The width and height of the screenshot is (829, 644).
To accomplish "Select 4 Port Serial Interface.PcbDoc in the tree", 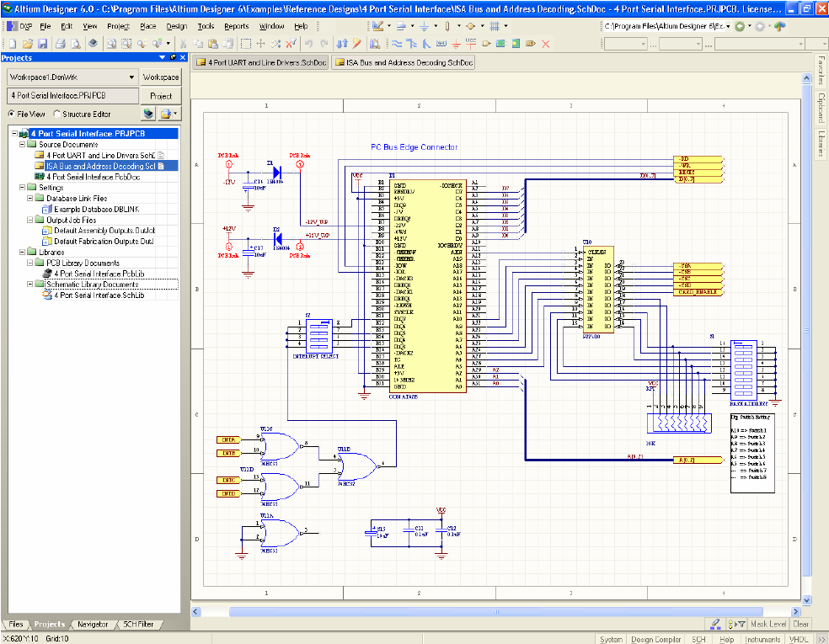I will (93, 177).
